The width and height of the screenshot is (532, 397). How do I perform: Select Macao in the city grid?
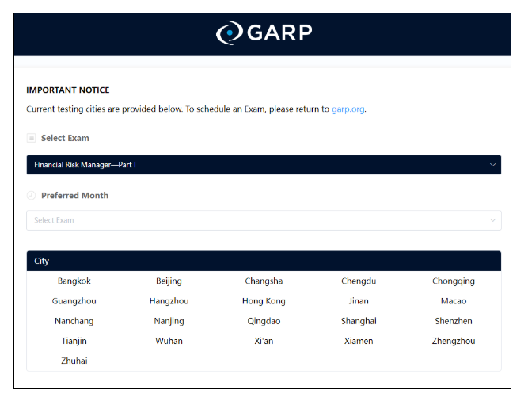coord(454,301)
